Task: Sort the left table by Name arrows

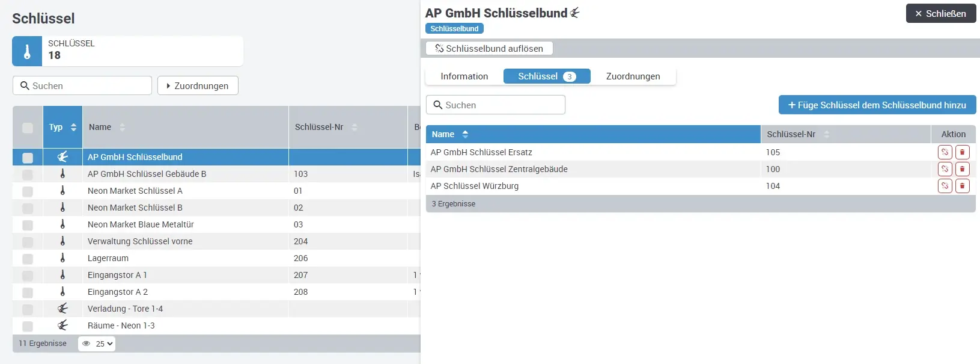Action: click(x=123, y=127)
